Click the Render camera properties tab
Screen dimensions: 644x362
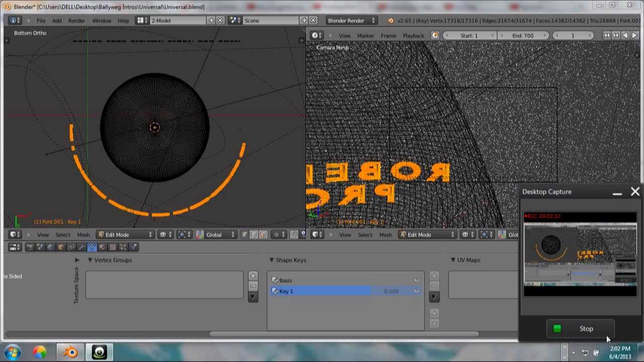tap(30, 247)
